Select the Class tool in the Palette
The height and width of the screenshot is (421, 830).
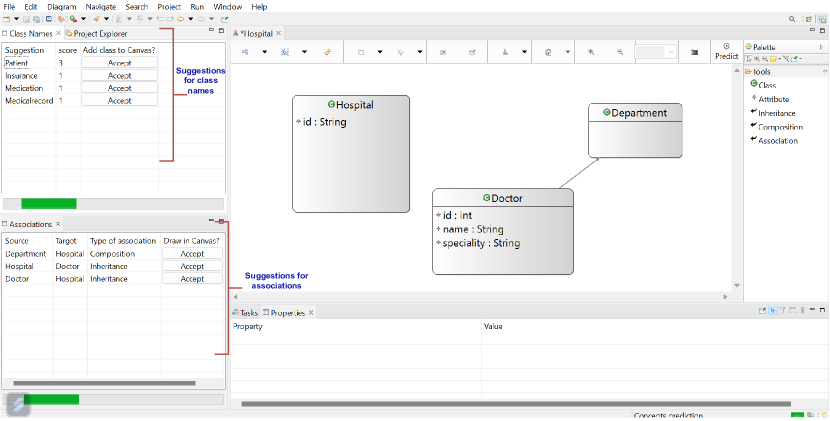(x=763, y=85)
